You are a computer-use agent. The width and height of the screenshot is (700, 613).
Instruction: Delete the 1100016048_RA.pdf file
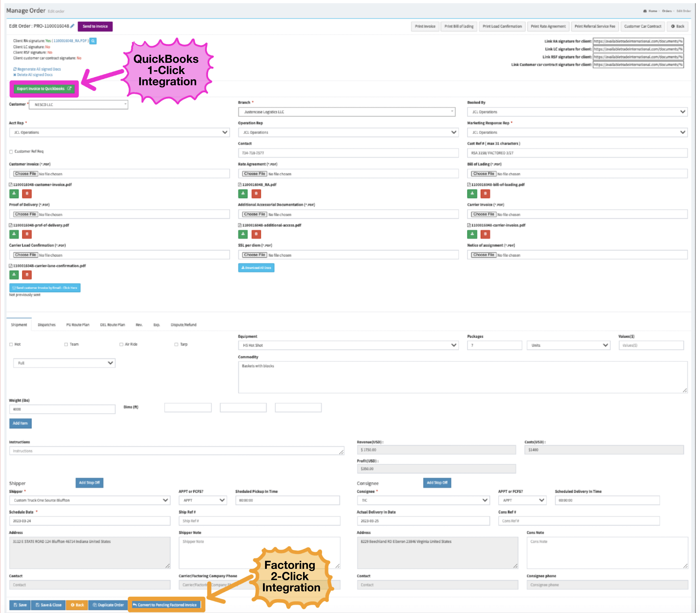click(256, 194)
